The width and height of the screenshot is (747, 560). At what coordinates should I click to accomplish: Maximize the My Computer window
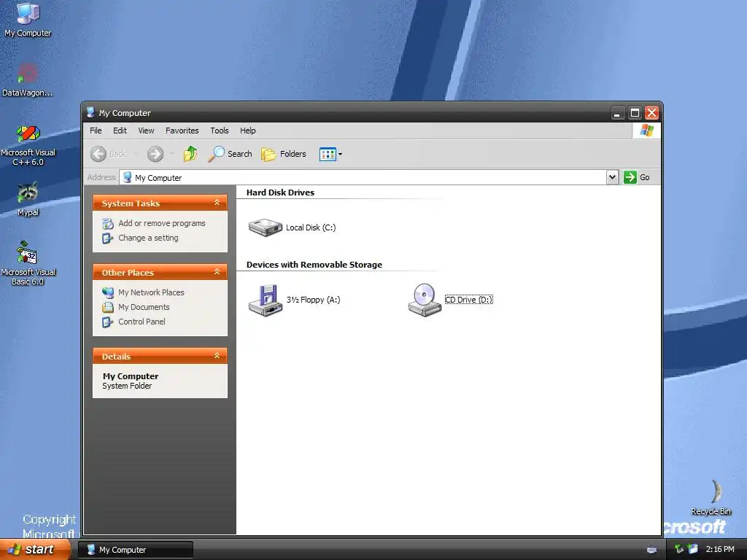point(635,113)
